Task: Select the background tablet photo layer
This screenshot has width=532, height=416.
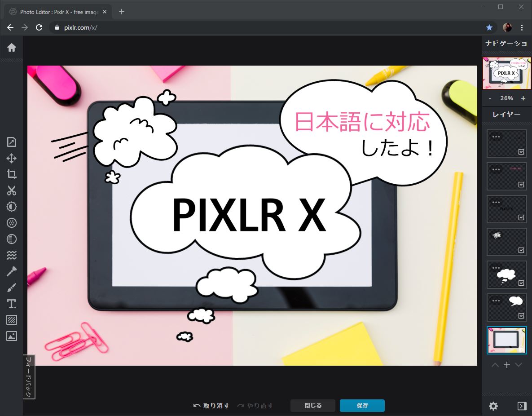Action: pyautogui.click(x=506, y=340)
